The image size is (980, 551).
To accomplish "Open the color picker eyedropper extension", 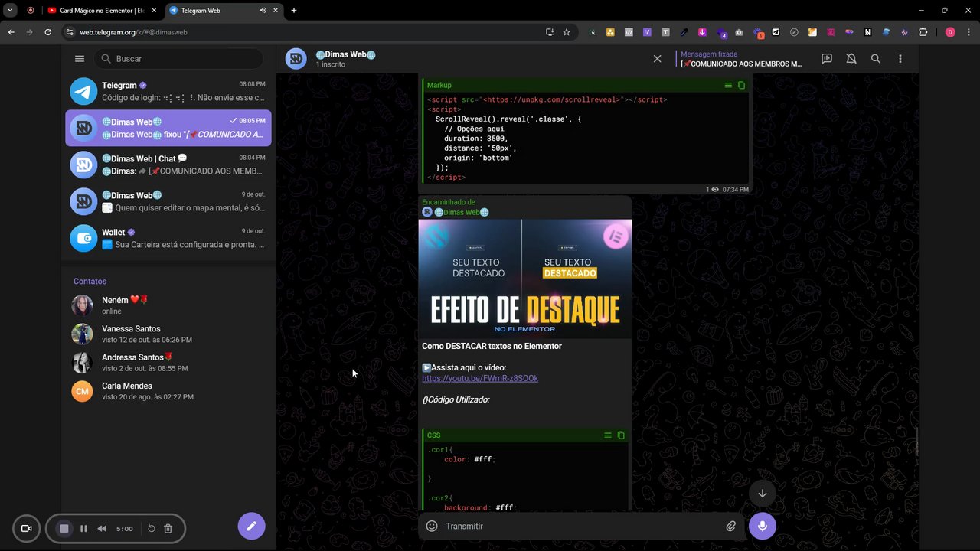I will click(684, 32).
